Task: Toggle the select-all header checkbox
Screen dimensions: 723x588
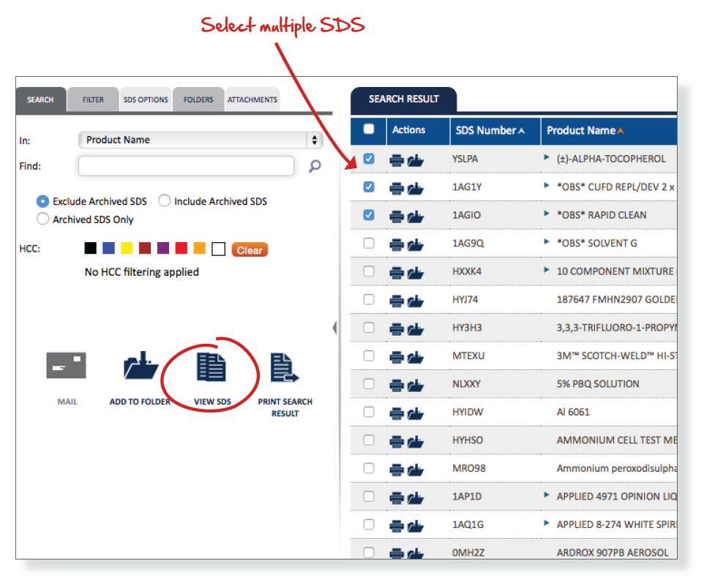Action: [369, 129]
